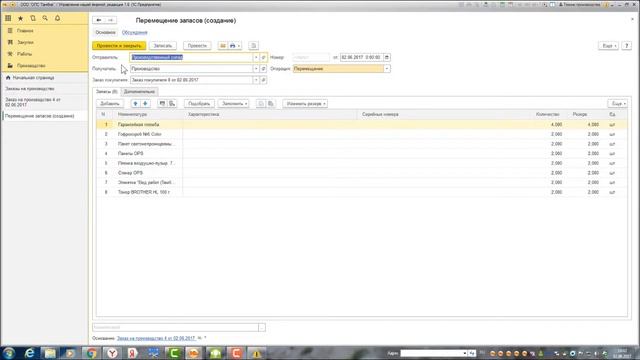Open Windows Start button

[9, 353]
